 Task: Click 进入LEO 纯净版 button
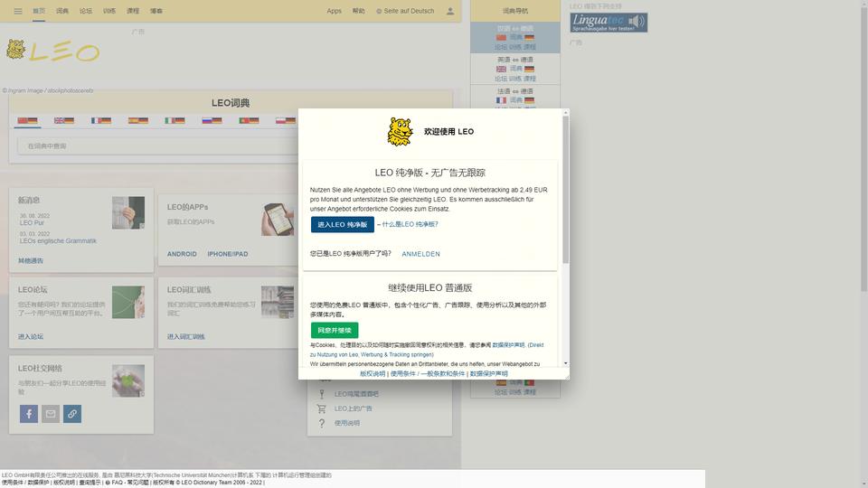(x=342, y=225)
